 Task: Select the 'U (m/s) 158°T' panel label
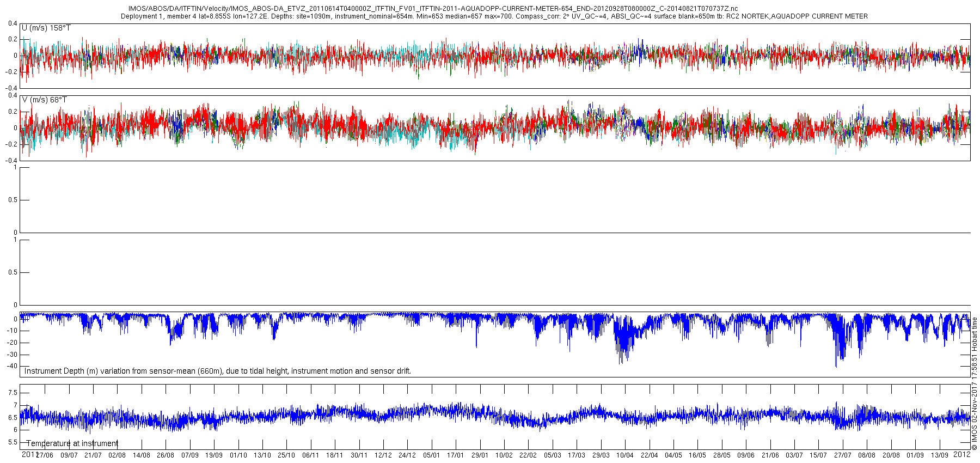(46, 28)
